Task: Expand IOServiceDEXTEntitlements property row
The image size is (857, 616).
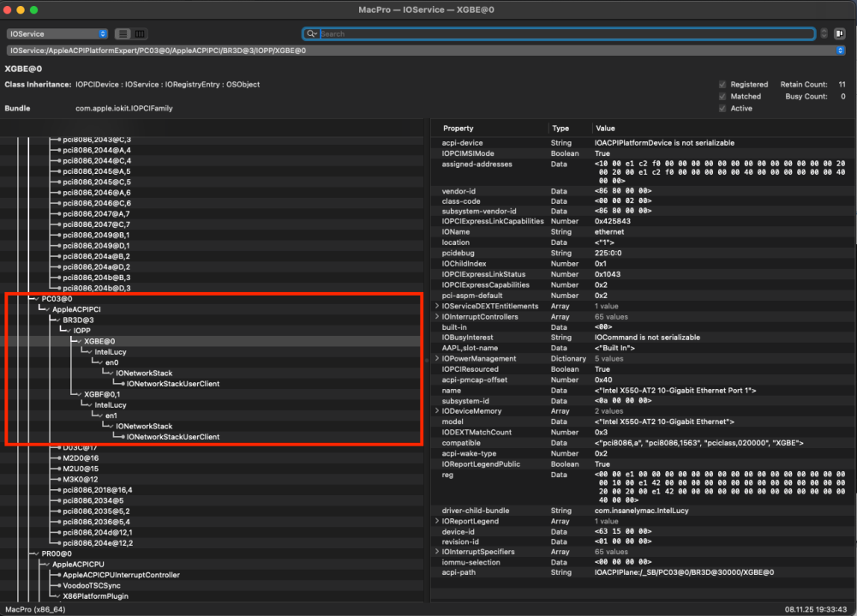Action: pyautogui.click(x=437, y=306)
